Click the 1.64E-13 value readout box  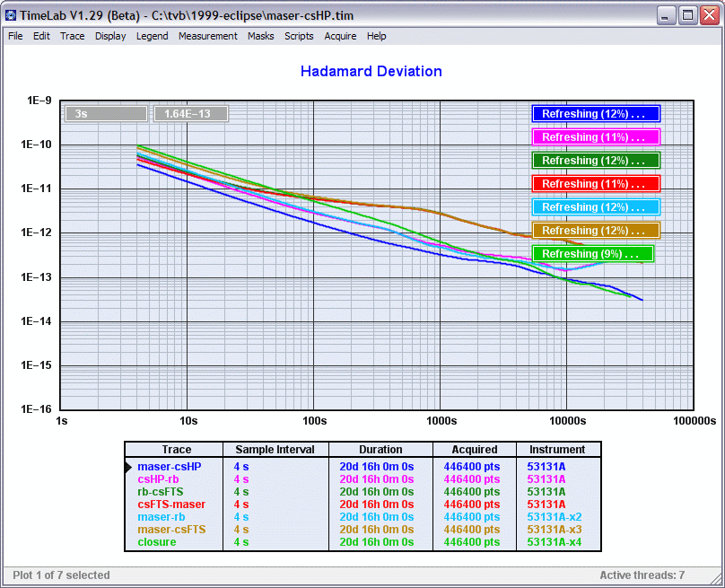(190, 114)
